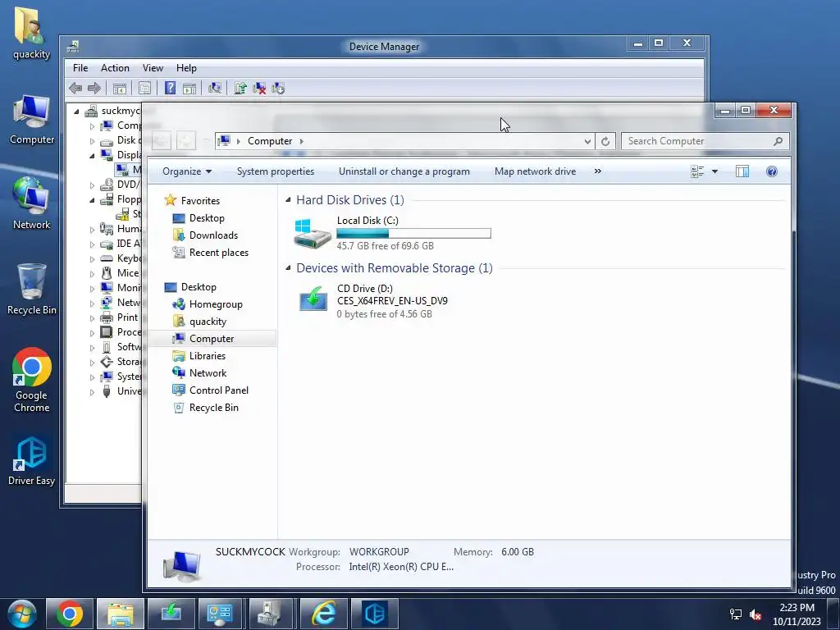Click Refresh button beside address bar
The height and width of the screenshot is (630, 840).
point(605,141)
